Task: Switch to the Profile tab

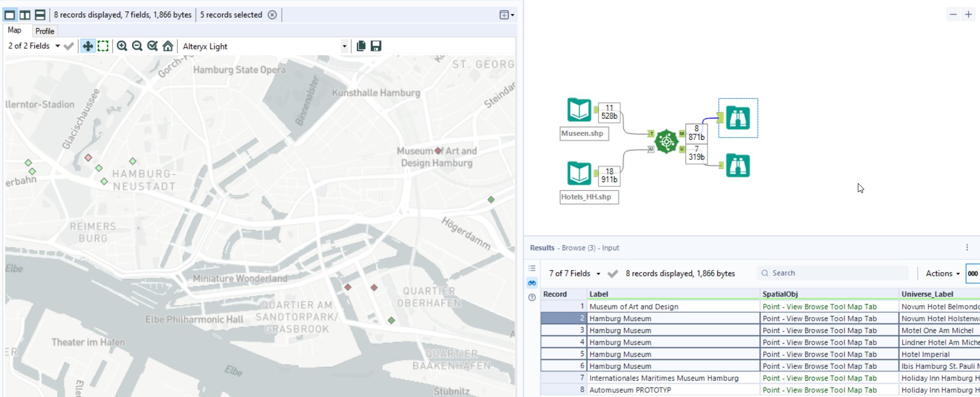Action: (45, 31)
